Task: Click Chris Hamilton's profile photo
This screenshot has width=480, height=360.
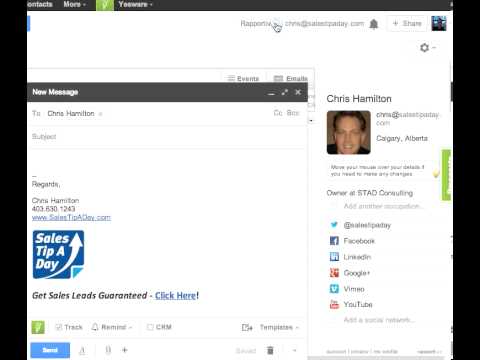Action: pos(349,133)
